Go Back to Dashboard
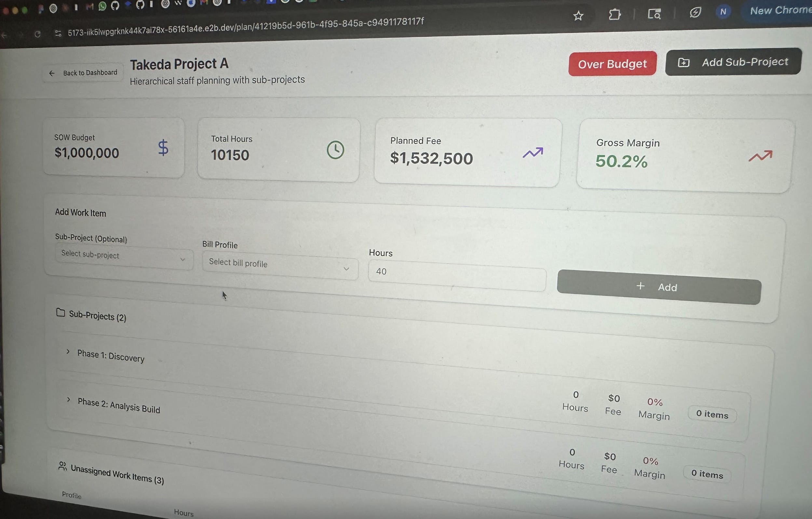Viewport: 812px width, 519px height. [x=83, y=73]
